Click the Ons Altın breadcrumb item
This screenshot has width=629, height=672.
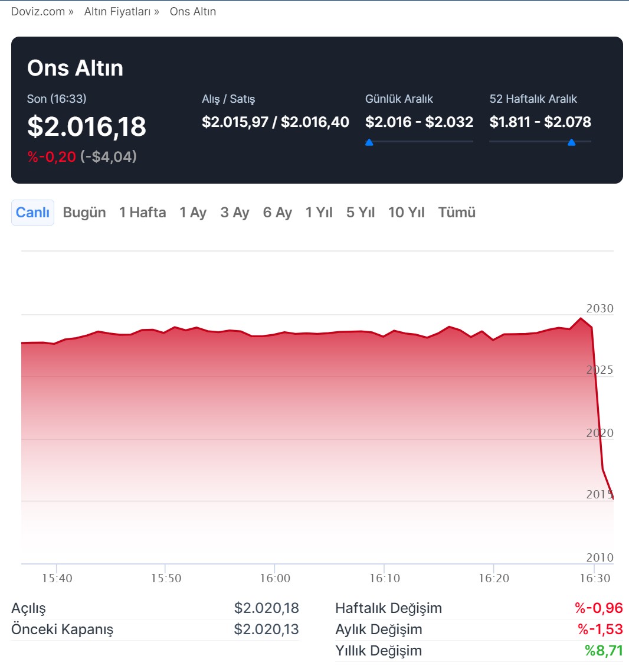pyautogui.click(x=193, y=12)
